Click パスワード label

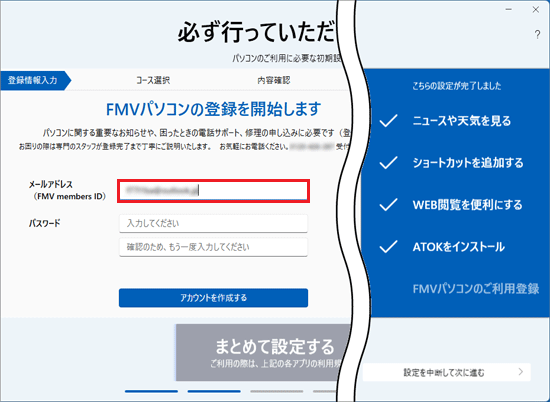[45, 223]
